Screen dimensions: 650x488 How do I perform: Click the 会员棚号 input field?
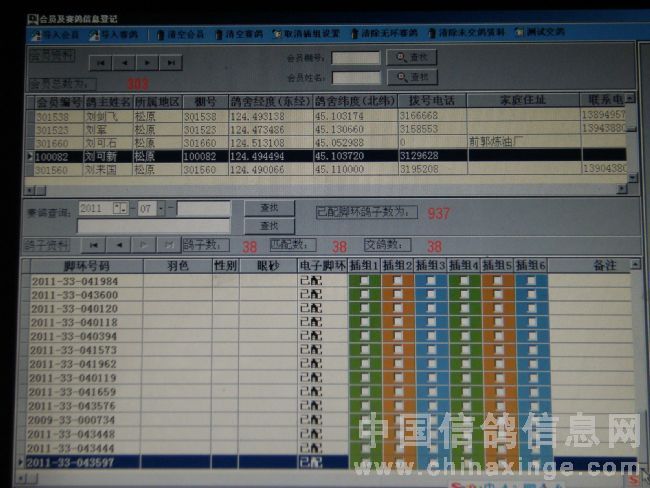point(355,58)
